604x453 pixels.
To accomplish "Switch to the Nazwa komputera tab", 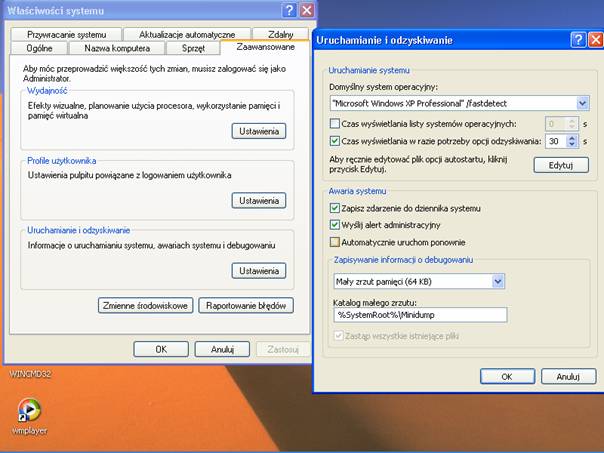I will (x=117, y=49).
